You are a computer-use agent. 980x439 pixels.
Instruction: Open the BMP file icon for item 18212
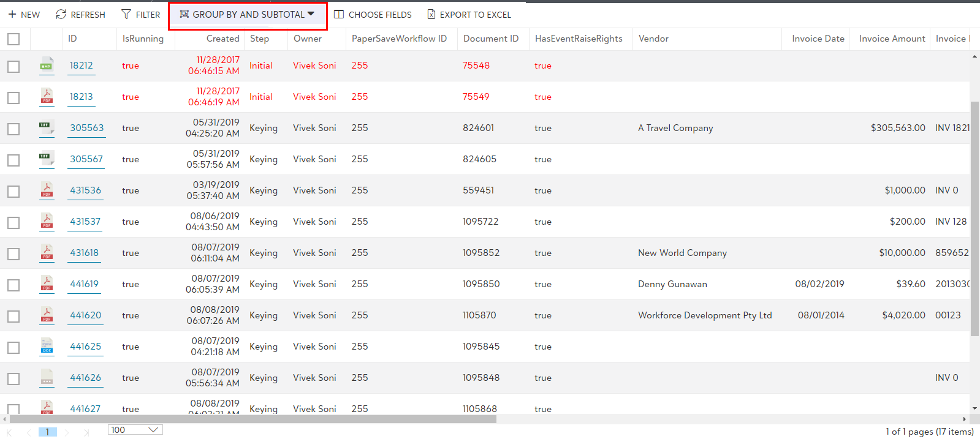47,66
